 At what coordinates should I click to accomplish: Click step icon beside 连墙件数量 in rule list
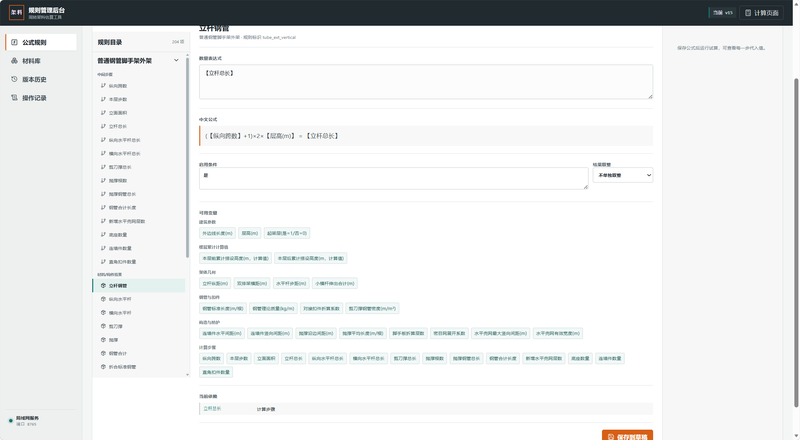click(104, 248)
